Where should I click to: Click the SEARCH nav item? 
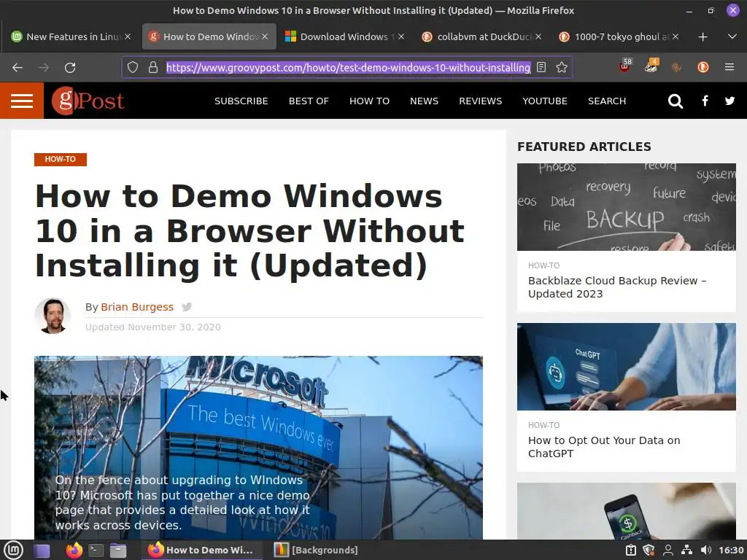606,101
